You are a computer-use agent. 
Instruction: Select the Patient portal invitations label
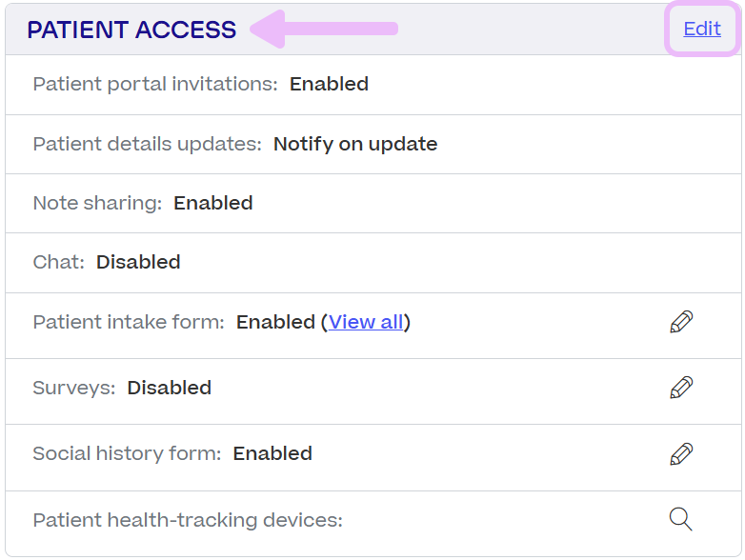tap(155, 84)
